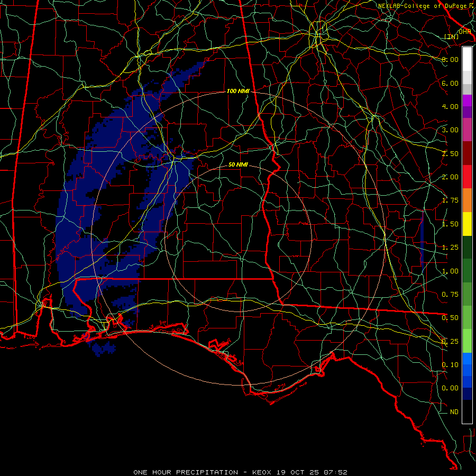Select the black ND legend swatch

tap(467, 411)
